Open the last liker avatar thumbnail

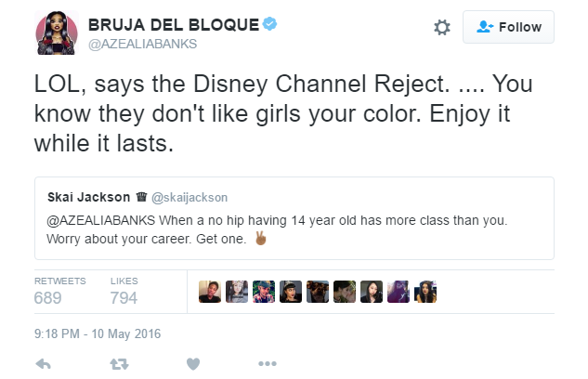(426, 292)
